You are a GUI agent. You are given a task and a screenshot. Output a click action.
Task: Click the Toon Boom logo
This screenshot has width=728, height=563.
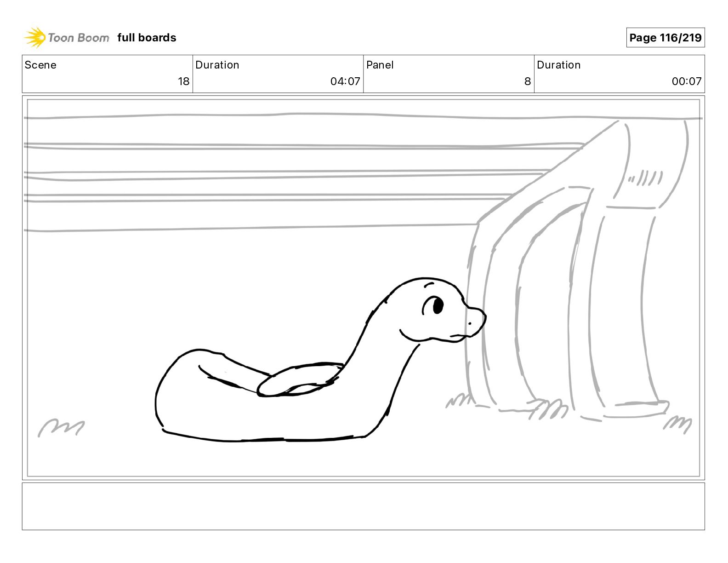point(67,38)
